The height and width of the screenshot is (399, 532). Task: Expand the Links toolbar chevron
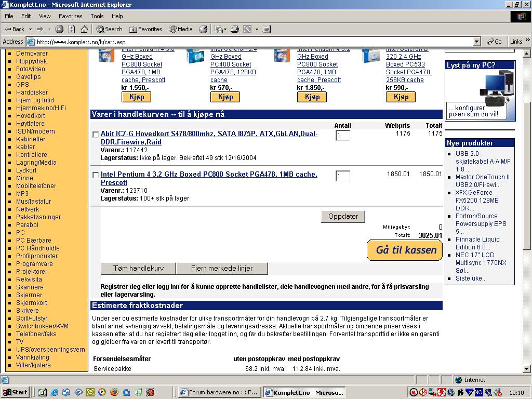(x=528, y=41)
